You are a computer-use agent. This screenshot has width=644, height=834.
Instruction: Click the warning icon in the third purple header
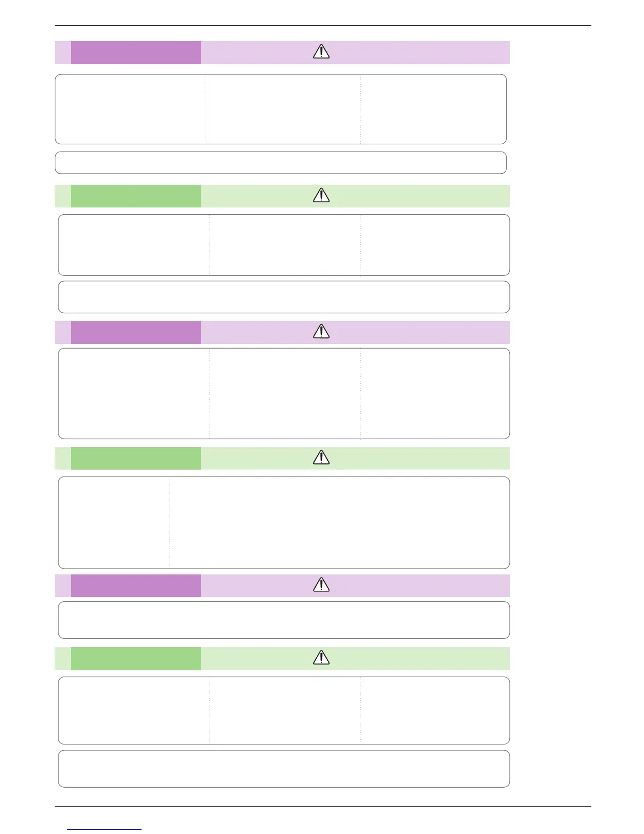coord(321,584)
